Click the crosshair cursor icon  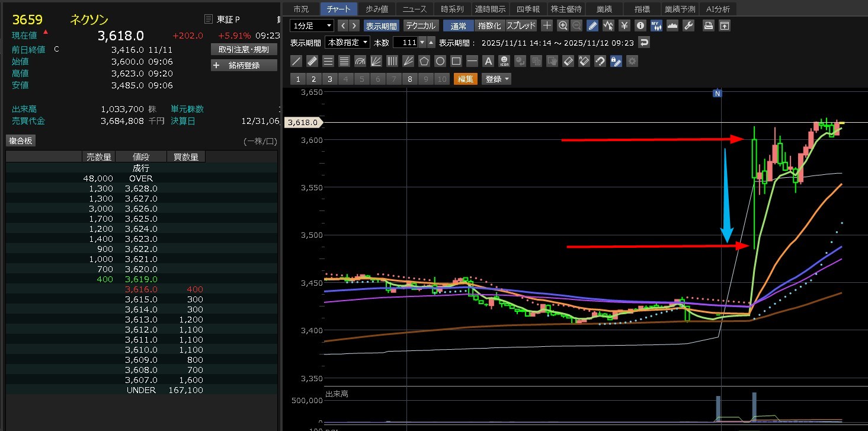pos(547,25)
